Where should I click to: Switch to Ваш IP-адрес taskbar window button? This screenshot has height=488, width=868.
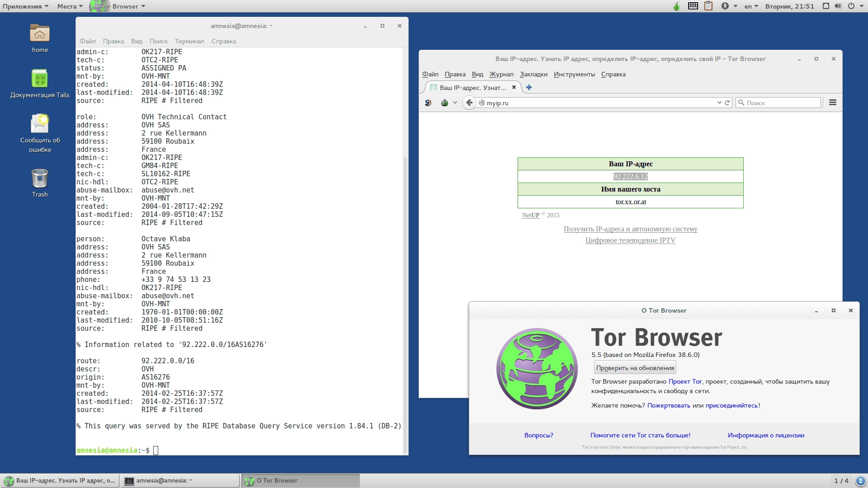click(x=60, y=481)
